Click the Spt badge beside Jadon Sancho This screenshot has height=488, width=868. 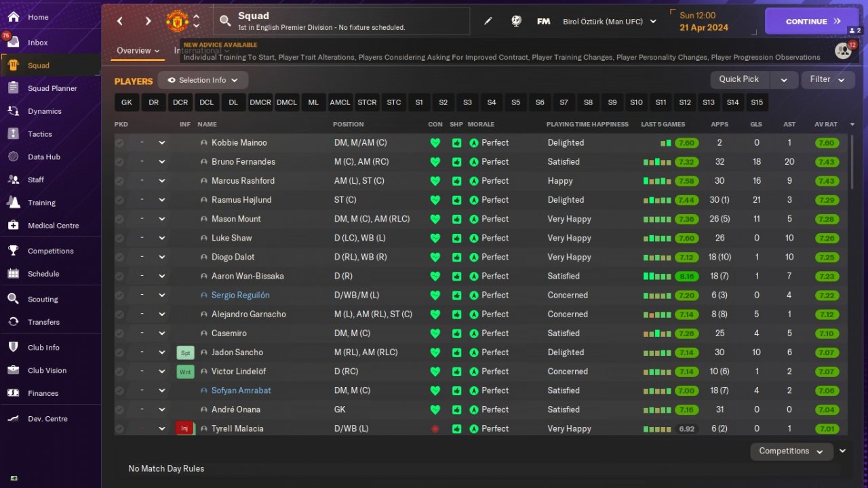pyautogui.click(x=185, y=352)
